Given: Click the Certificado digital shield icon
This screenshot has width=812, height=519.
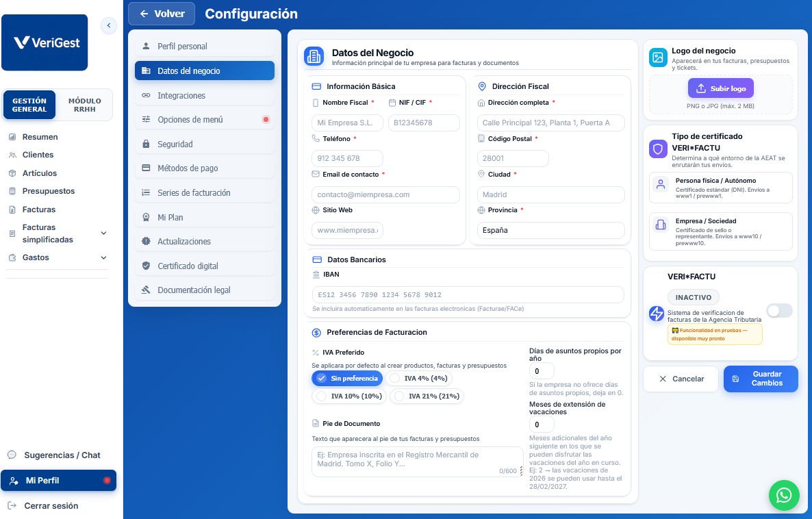Looking at the screenshot, I should 146,266.
